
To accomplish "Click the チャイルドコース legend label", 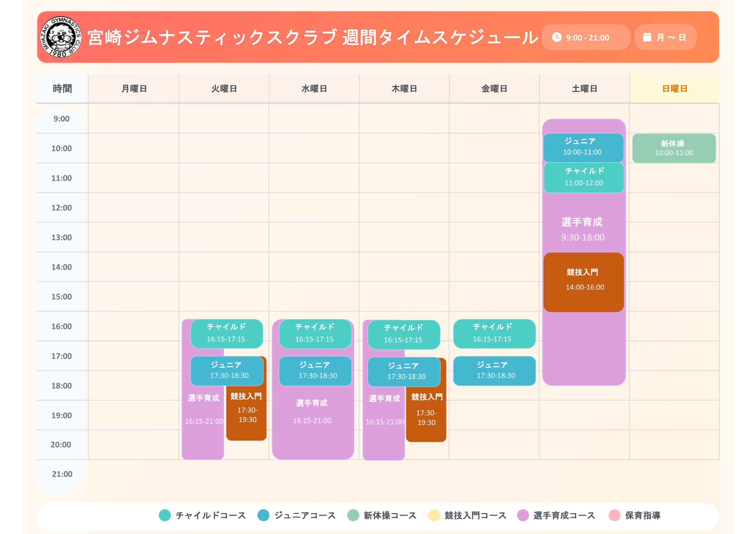I will point(211,515).
